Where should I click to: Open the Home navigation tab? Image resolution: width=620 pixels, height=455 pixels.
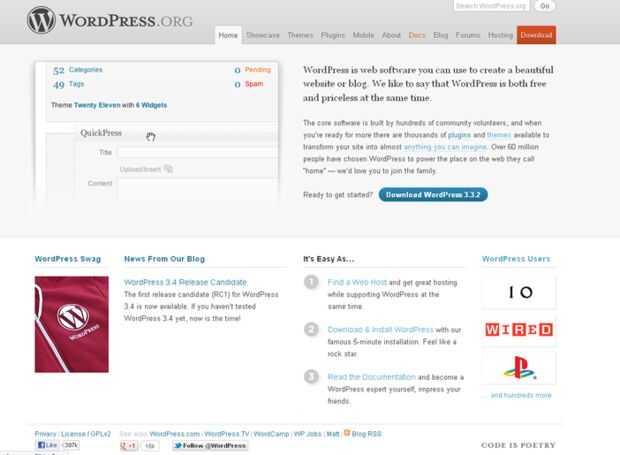(x=228, y=35)
